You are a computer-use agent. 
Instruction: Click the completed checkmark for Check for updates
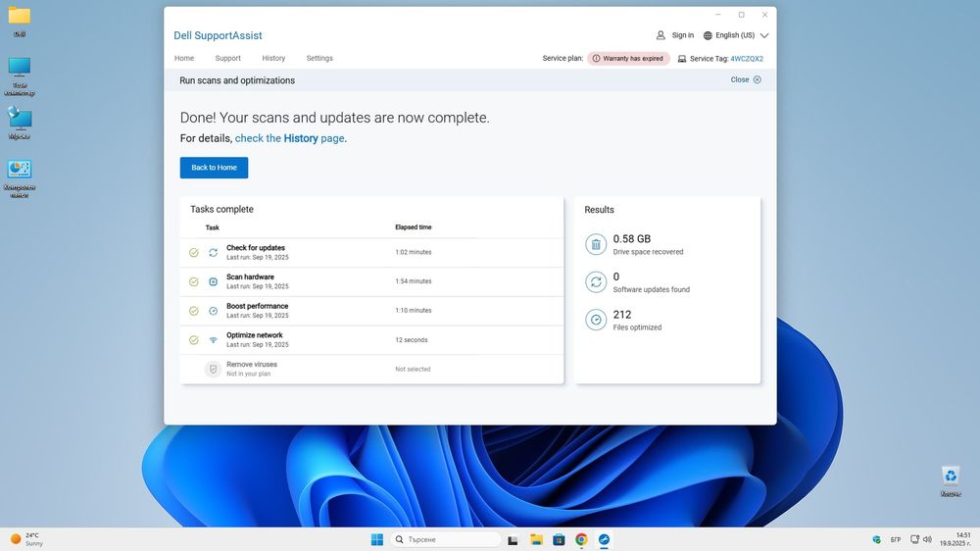click(x=194, y=253)
